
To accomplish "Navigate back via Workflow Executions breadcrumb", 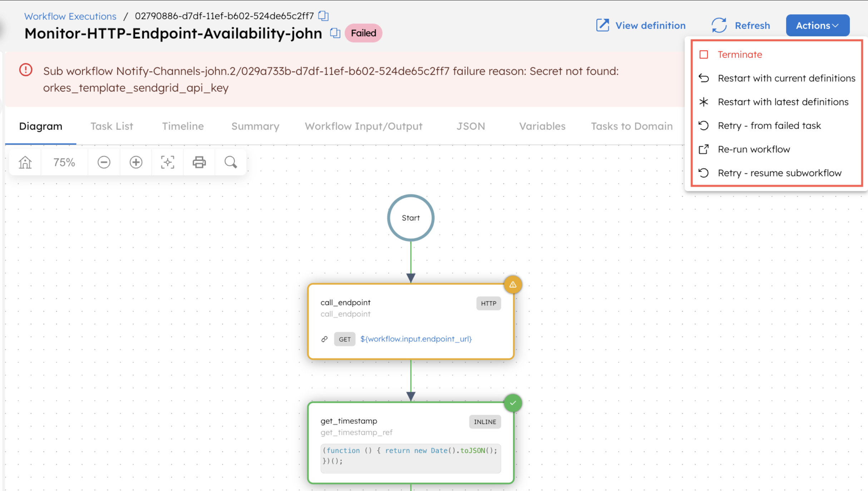I will pos(70,16).
